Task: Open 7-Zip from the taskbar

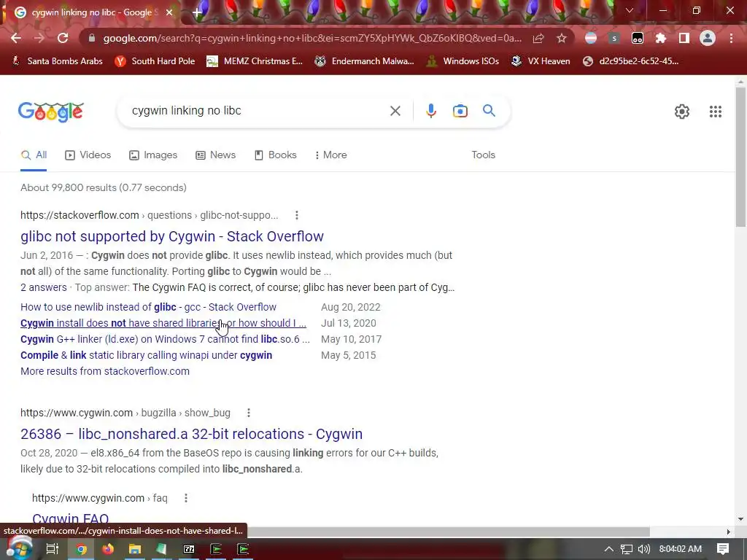Action: (x=189, y=549)
